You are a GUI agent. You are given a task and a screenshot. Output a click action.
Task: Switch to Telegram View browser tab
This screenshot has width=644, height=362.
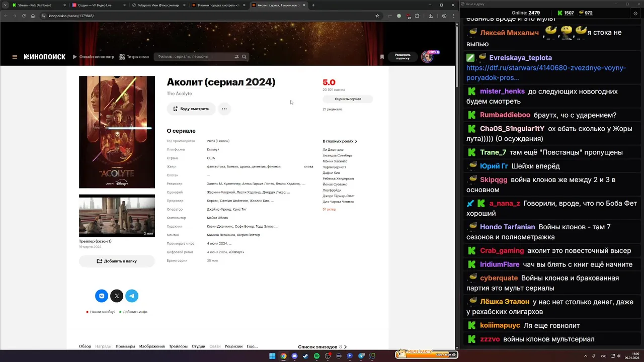pos(158,5)
